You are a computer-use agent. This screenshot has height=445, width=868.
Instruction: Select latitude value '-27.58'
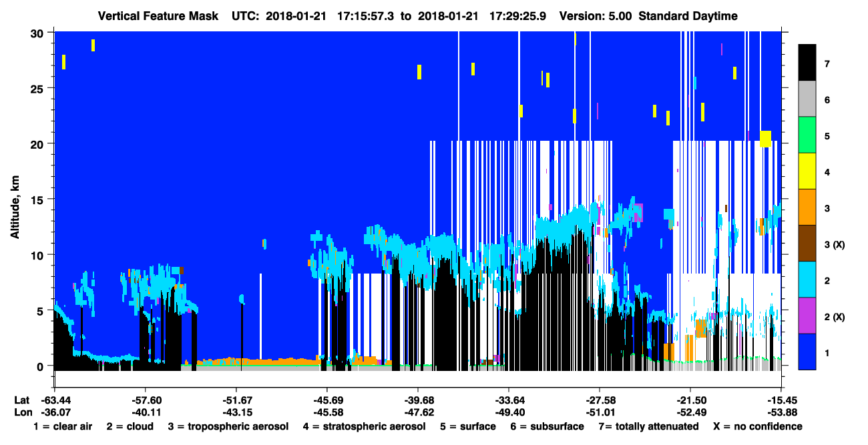(x=600, y=400)
